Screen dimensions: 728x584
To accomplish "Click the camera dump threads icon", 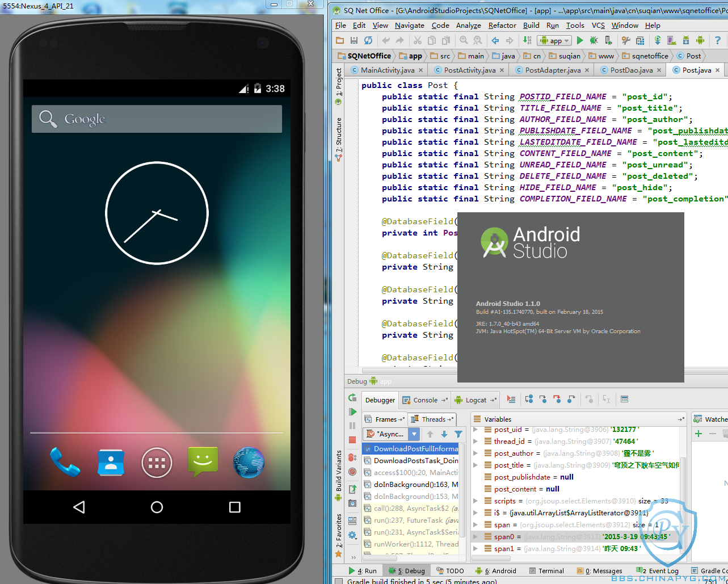I will click(352, 503).
